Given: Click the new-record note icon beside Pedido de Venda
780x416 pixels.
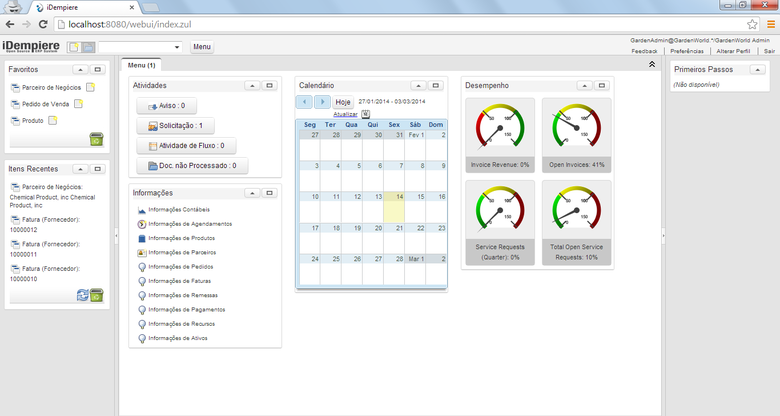Looking at the screenshot, I should point(80,104).
